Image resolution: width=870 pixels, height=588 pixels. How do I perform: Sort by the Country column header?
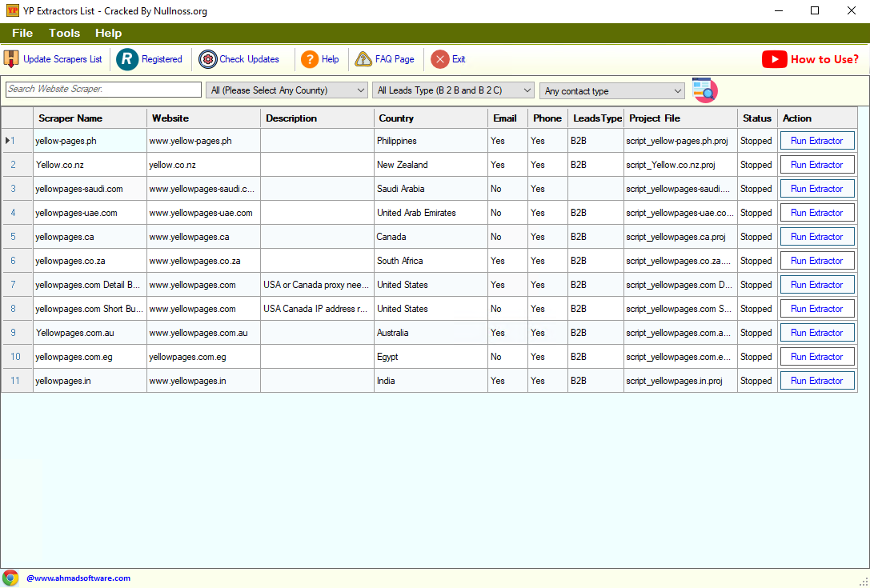[x=431, y=118]
